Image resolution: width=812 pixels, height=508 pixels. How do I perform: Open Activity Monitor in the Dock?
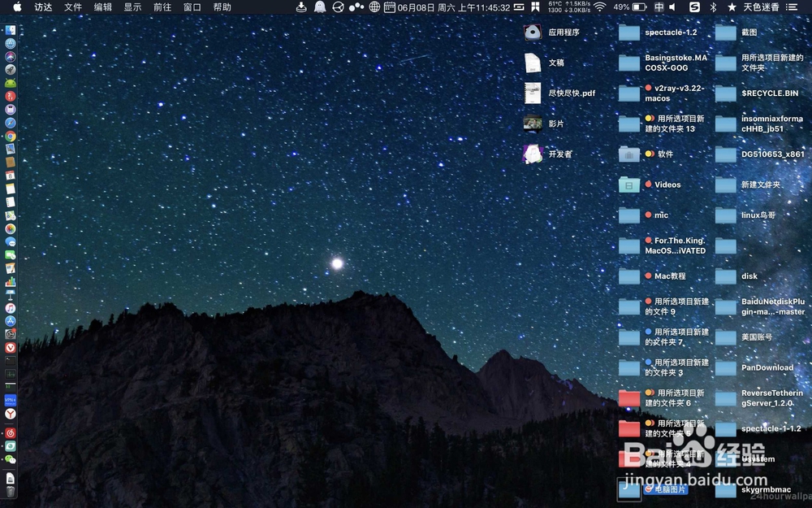click(x=11, y=374)
